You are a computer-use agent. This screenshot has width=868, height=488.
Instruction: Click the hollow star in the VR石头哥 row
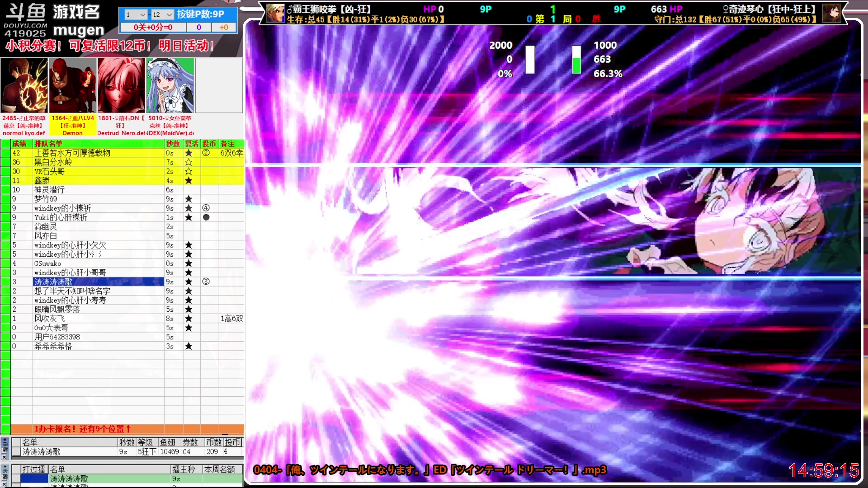[189, 172]
